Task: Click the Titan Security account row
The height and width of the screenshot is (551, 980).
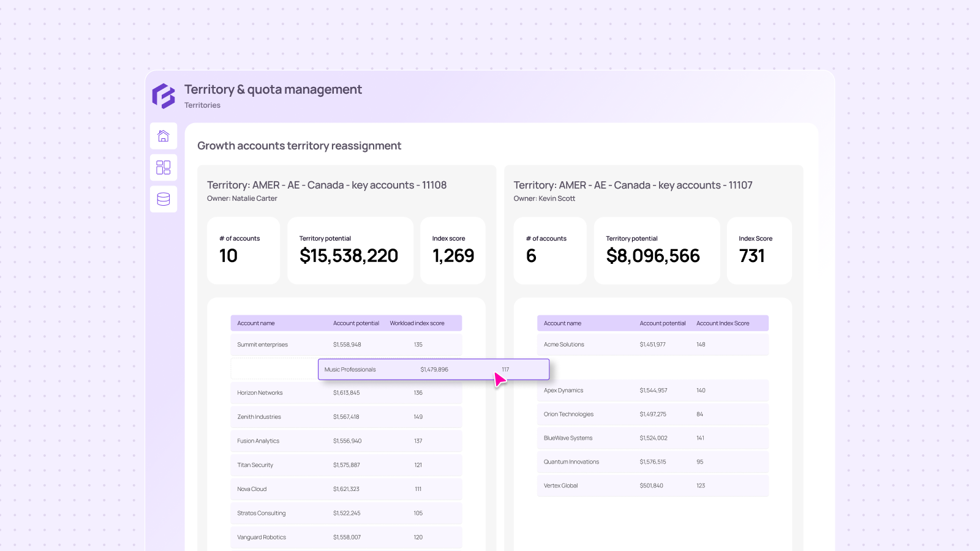Action: [346, 465]
